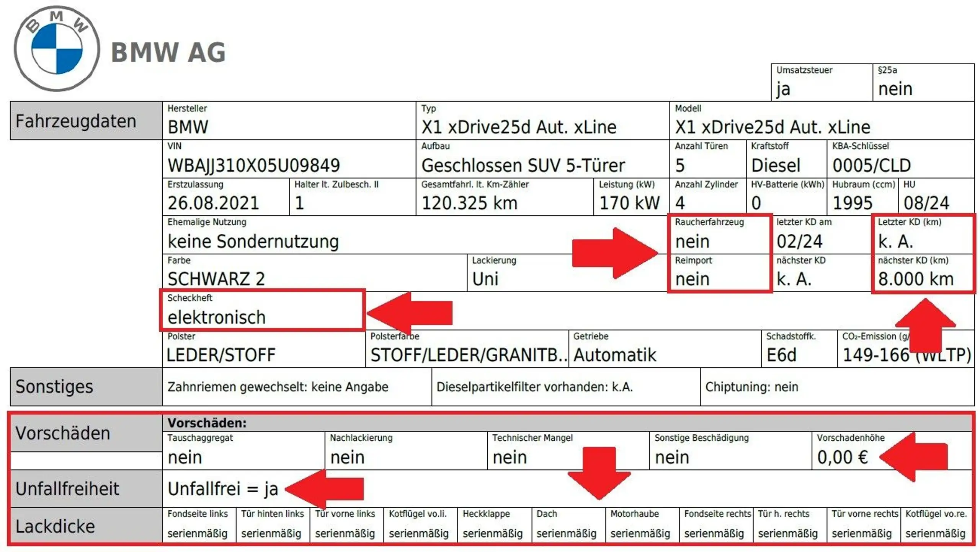Click the Vorschäden section header
The image size is (980, 552).
click(86, 433)
